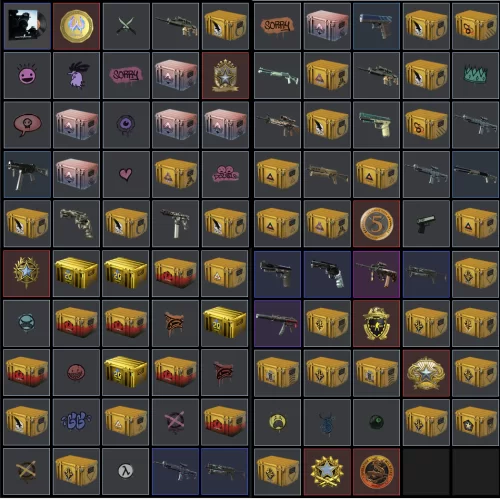
Task: Choose the teal alarm clock graffiti
Action: pyautogui.click(x=27, y=323)
